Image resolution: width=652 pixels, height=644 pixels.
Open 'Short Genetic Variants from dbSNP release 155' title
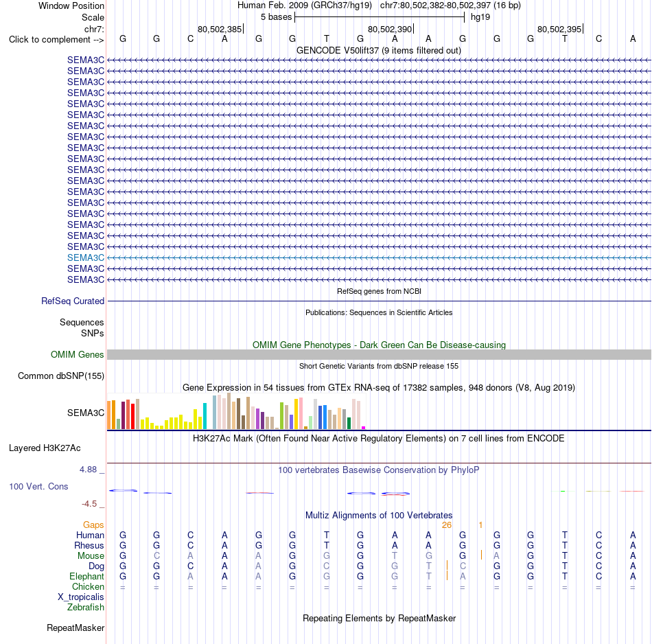click(x=379, y=366)
